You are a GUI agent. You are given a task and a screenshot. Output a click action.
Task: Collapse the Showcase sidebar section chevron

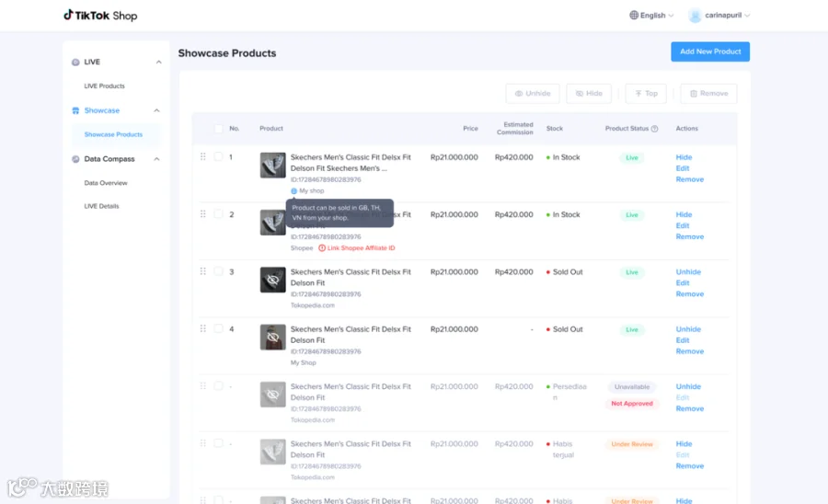156,111
